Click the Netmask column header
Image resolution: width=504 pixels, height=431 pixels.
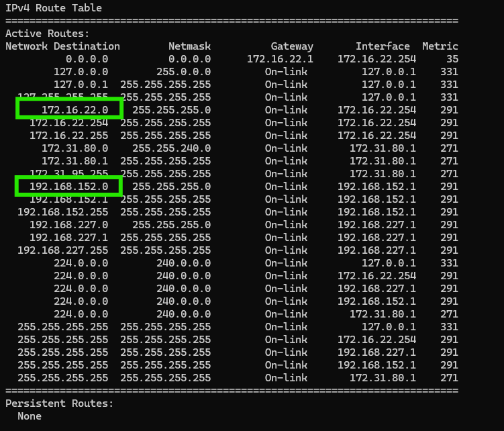click(190, 46)
